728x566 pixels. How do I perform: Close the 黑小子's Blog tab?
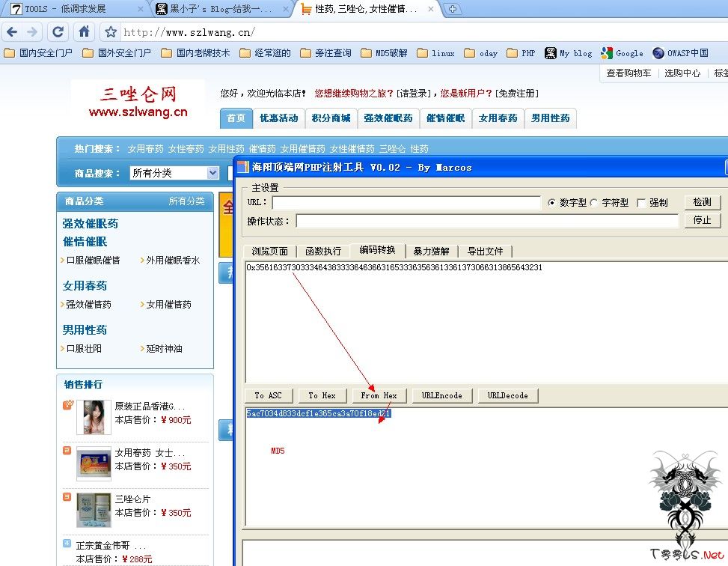coord(285,9)
